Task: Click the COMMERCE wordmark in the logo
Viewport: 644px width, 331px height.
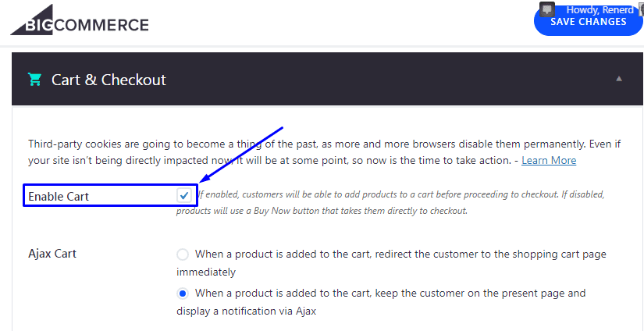Action: pos(101,26)
